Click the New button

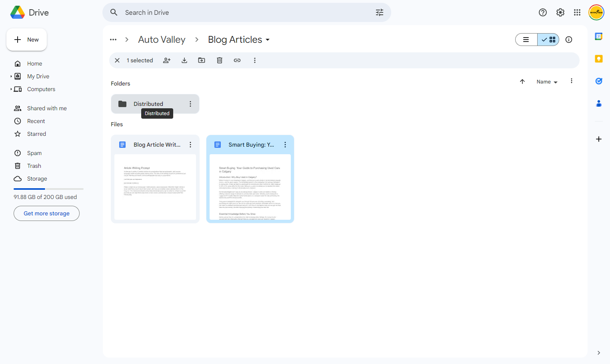(26, 40)
